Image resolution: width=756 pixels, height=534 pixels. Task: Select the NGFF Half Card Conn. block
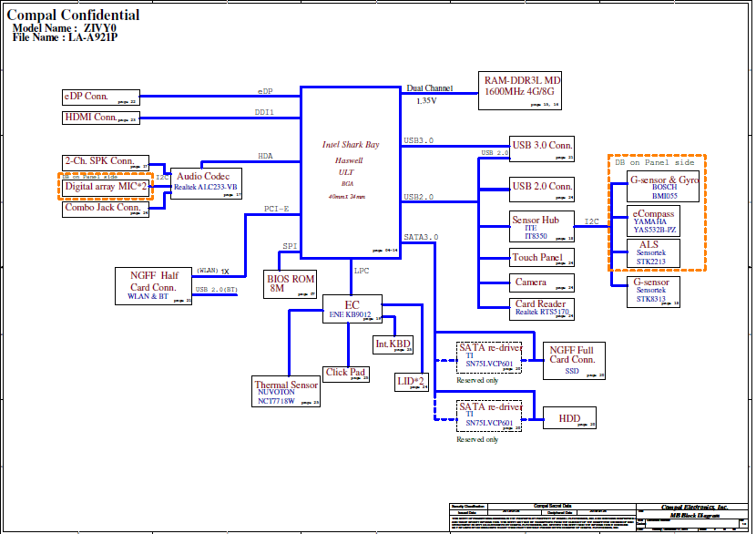pyautogui.click(x=155, y=285)
